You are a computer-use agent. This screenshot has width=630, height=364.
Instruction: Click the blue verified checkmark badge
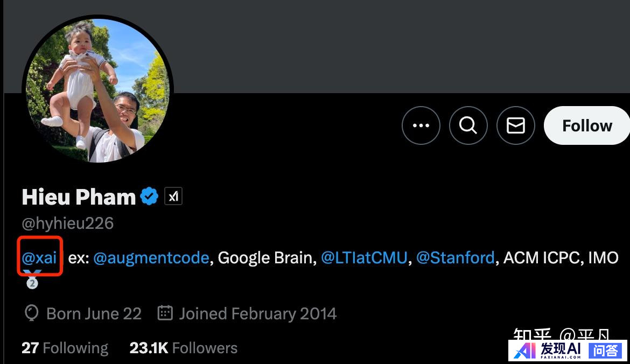tap(149, 197)
